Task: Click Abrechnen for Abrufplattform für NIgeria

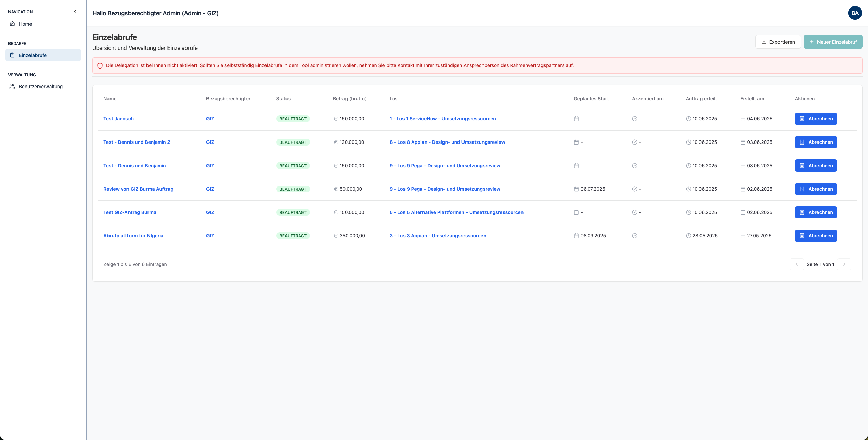Action: (816, 236)
